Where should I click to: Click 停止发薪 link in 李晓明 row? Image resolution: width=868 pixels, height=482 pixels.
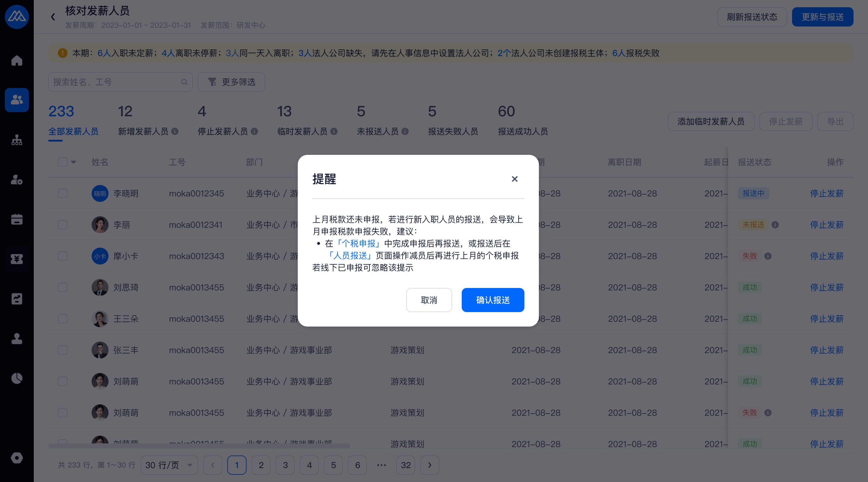(826, 193)
